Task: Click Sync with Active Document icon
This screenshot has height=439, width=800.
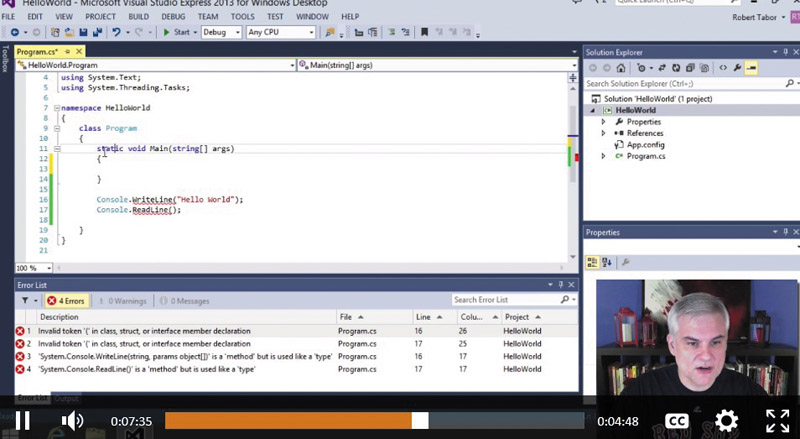Action: point(662,68)
